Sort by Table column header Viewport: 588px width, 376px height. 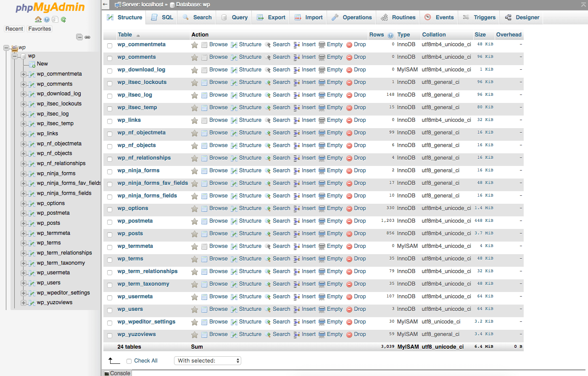(125, 34)
